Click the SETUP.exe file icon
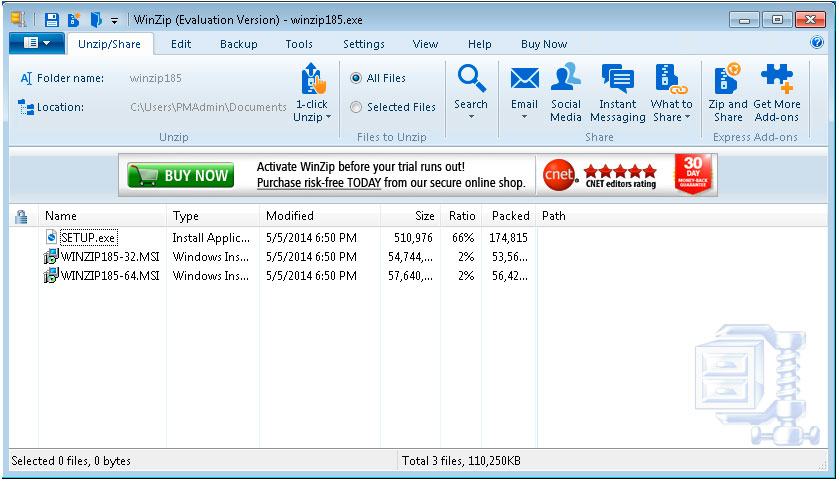This screenshot has height=480, width=839. point(51,237)
